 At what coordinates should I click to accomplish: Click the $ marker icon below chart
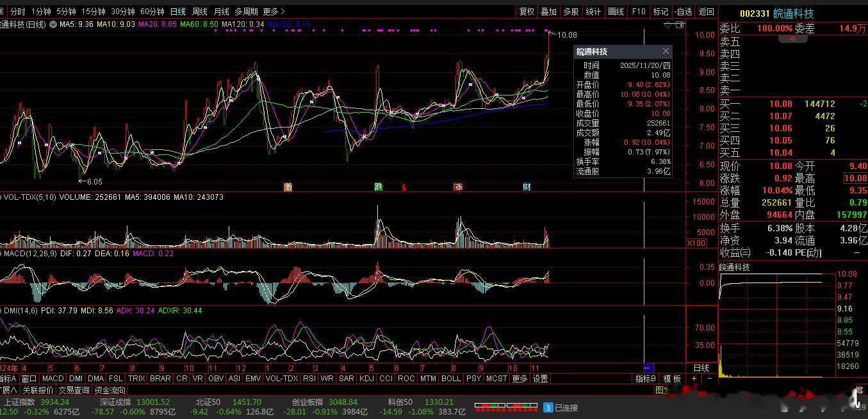[x=404, y=188]
